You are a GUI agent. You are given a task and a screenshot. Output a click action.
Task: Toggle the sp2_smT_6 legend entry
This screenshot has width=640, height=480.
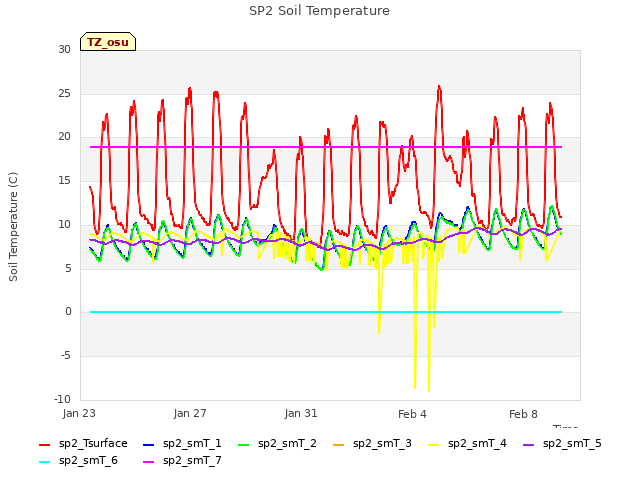coord(78,461)
